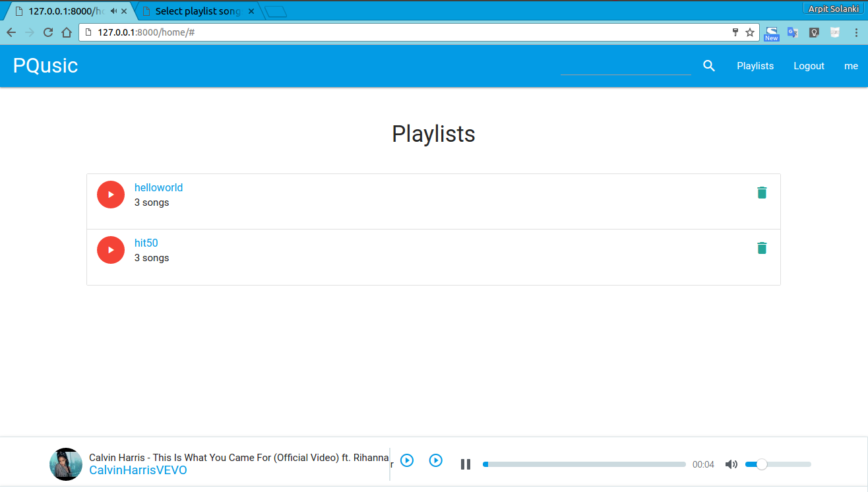Click the Calvin Harris album art thumbnail
Viewport: 868px width, 492px height.
pos(66,464)
